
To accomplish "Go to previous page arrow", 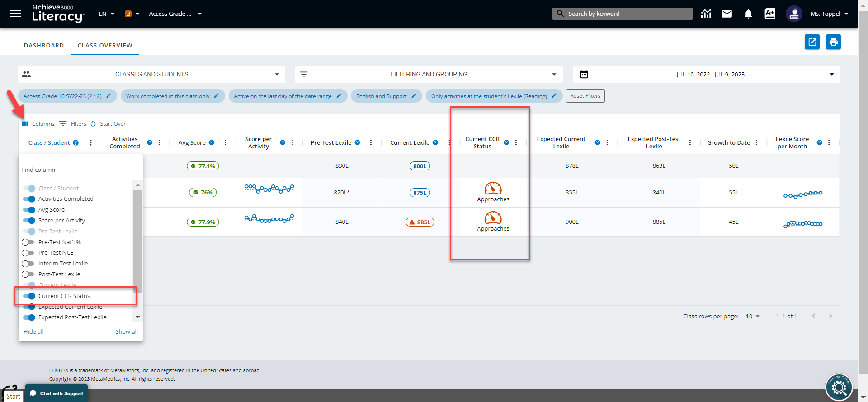I will [814, 316].
